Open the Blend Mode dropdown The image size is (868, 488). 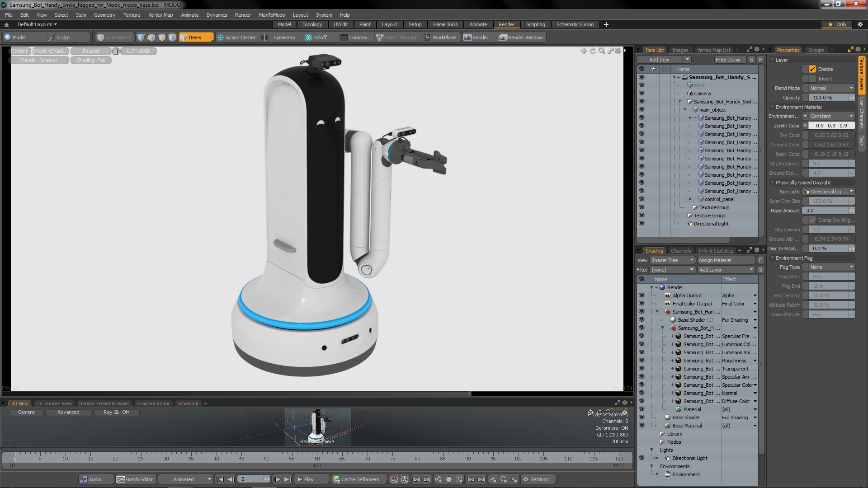pyautogui.click(x=831, y=88)
